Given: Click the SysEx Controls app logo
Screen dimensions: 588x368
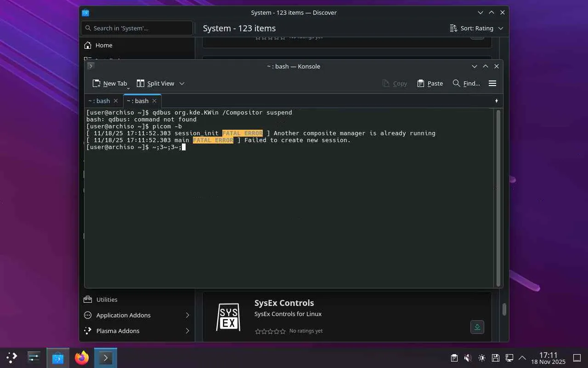Looking at the screenshot, I should pos(228,316).
